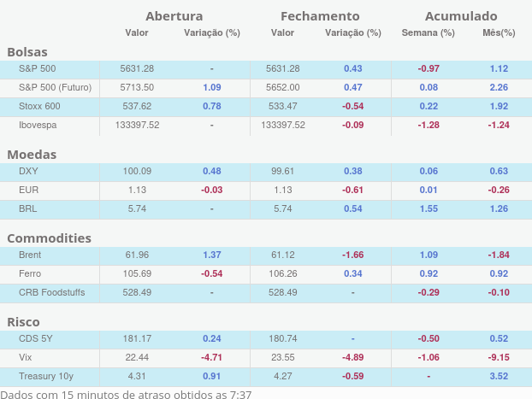Select the Semana (%) column header
532x399 pixels.
tap(428, 33)
